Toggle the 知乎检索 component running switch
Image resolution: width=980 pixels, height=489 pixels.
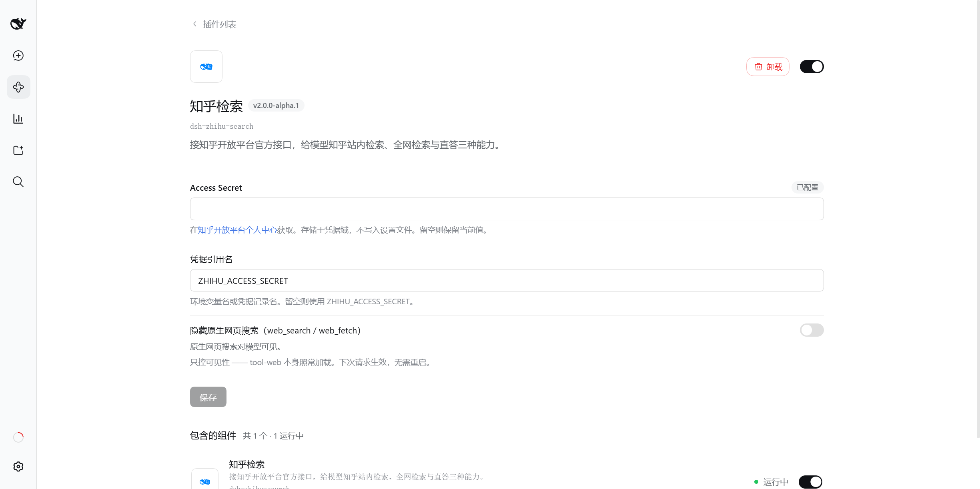click(810, 482)
